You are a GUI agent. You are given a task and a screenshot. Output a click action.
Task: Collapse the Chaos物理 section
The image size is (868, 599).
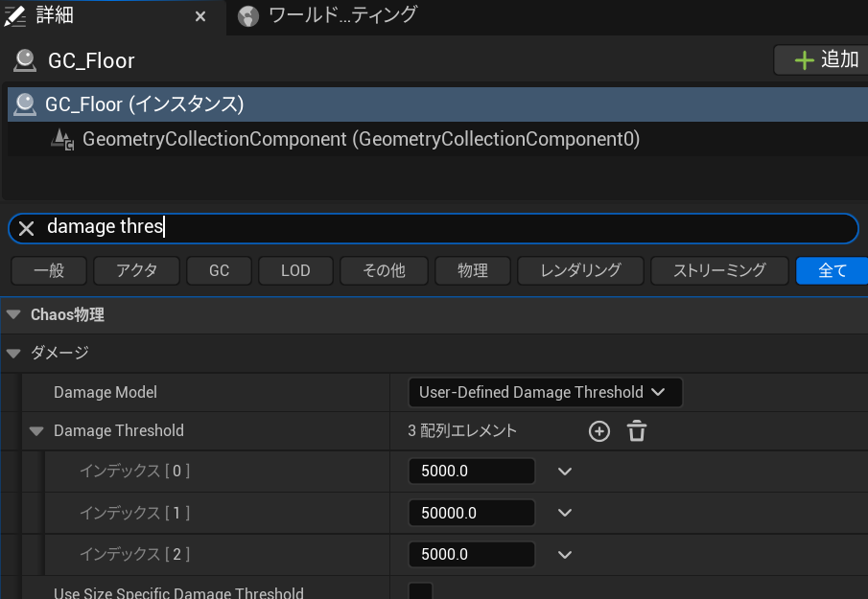coord(13,314)
